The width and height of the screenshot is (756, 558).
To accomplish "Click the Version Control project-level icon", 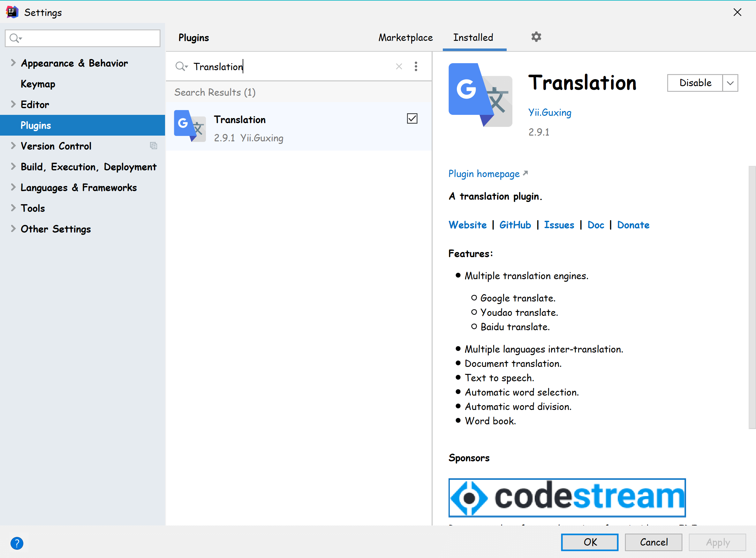I will click(x=154, y=146).
